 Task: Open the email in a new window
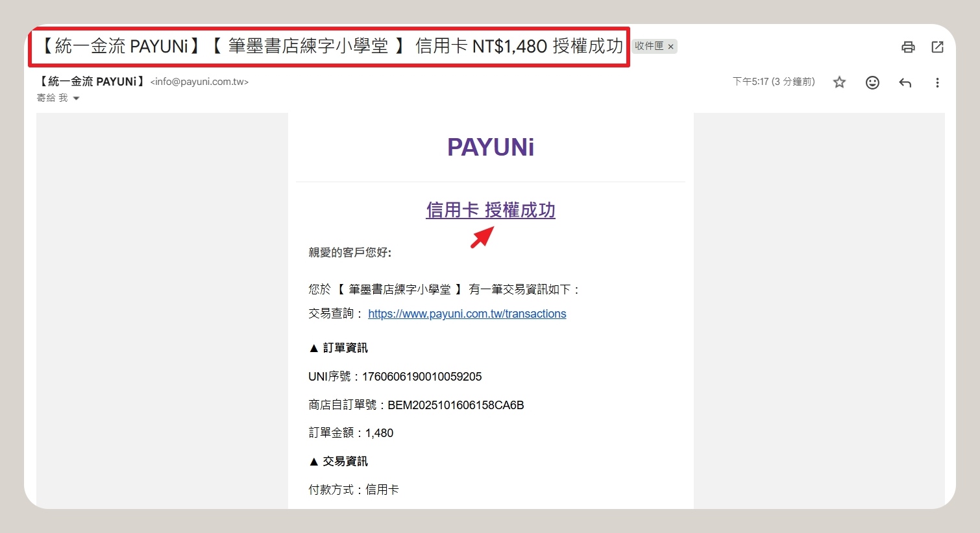[937, 47]
